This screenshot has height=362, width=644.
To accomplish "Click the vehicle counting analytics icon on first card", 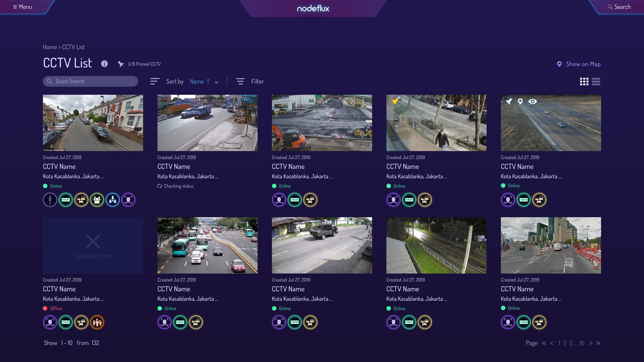I will coord(81,200).
